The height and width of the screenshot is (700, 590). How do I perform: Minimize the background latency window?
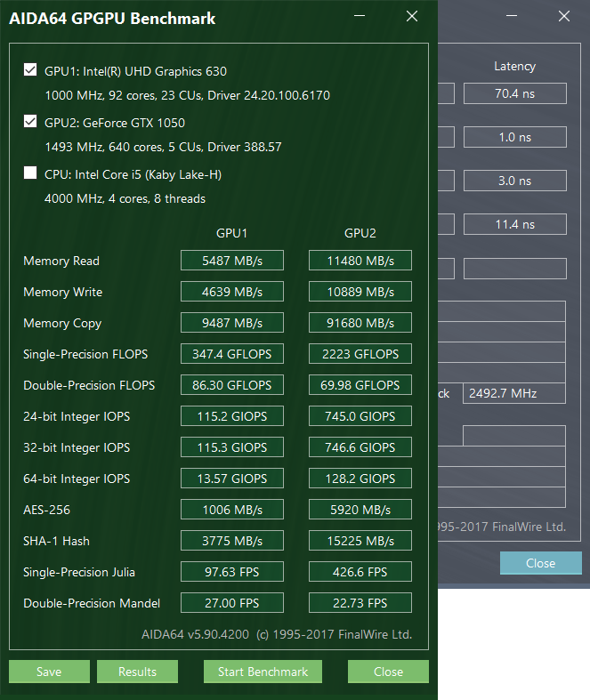tap(512, 16)
